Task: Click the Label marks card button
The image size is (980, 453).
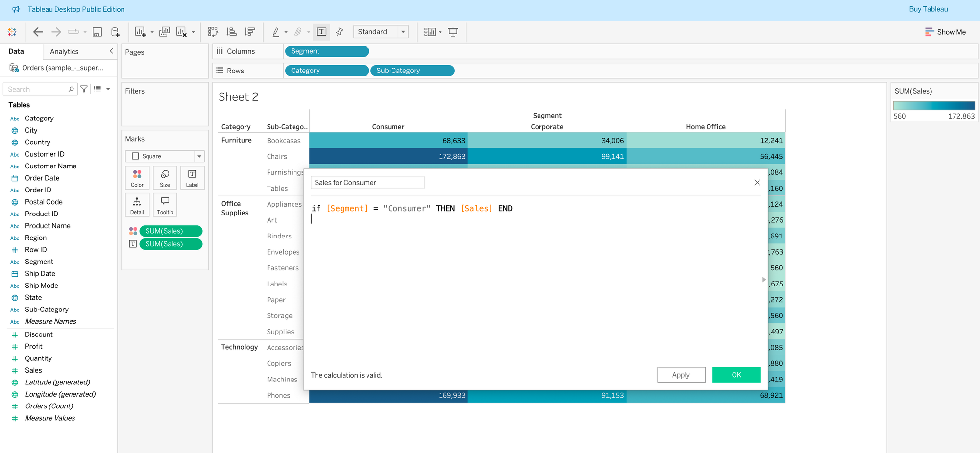Action: [x=193, y=178]
